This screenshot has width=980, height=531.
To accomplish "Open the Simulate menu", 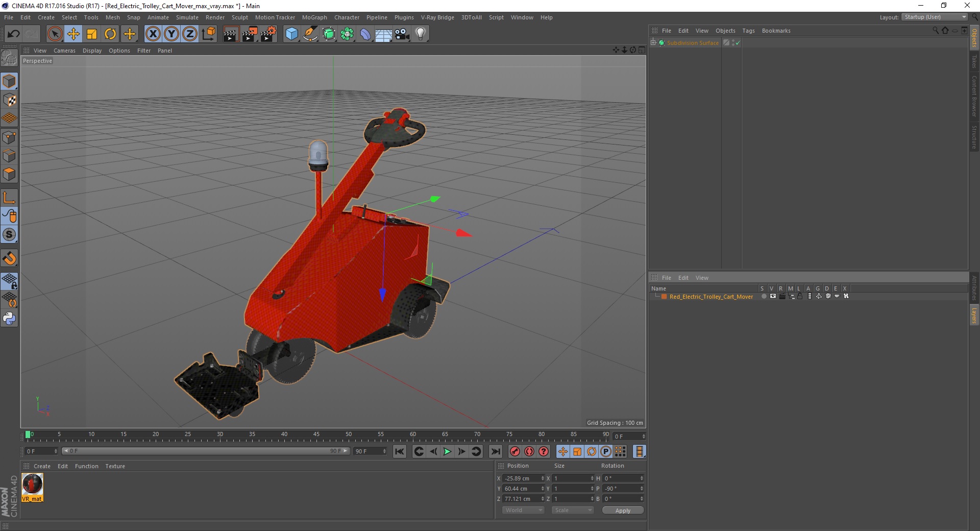I will [187, 17].
